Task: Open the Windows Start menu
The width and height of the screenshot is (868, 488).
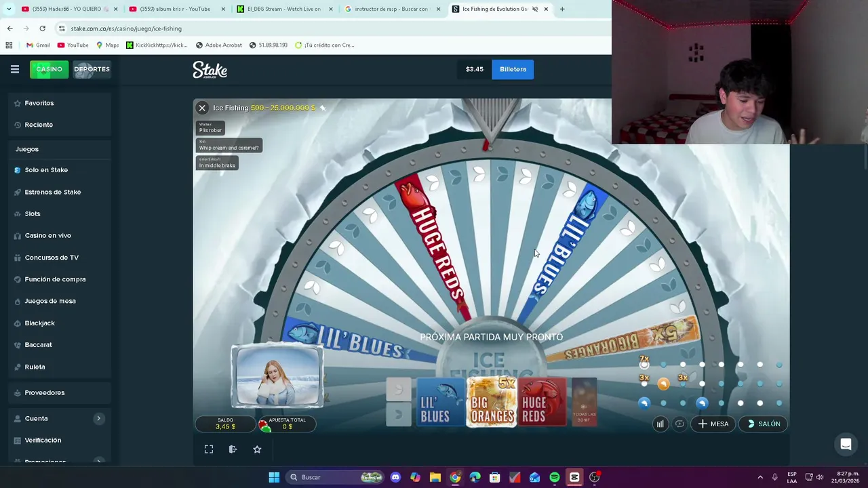Action: pyautogui.click(x=274, y=477)
